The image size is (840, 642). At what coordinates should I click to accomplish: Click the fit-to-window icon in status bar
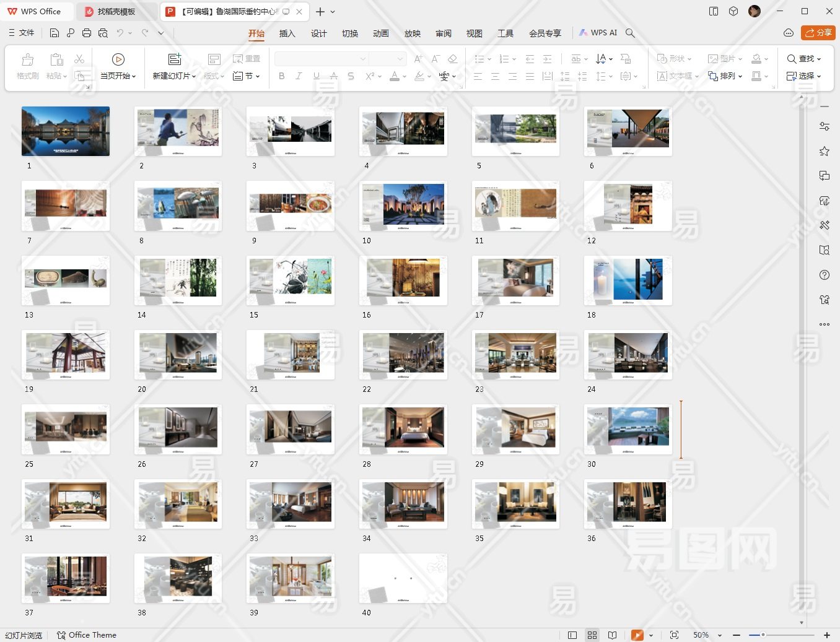click(674, 635)
